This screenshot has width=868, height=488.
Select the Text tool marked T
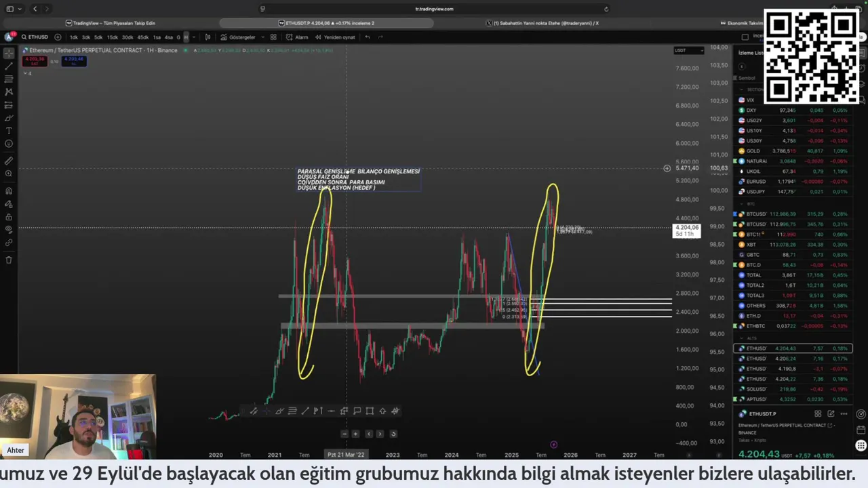point(9,131)
